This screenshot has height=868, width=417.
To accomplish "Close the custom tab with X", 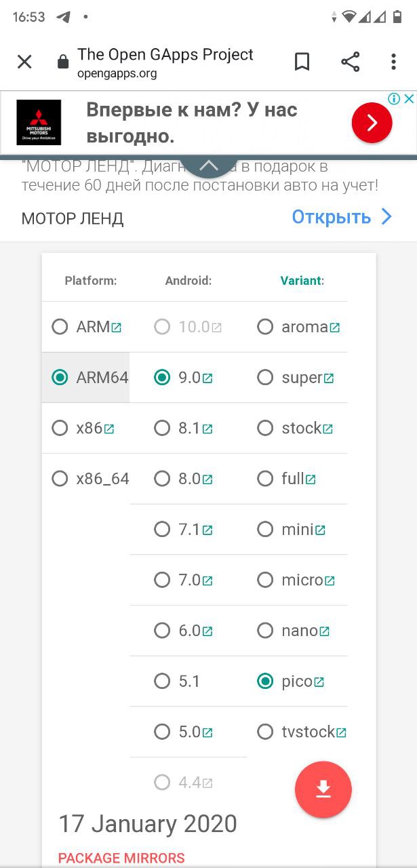I will (x=24, y=62).
